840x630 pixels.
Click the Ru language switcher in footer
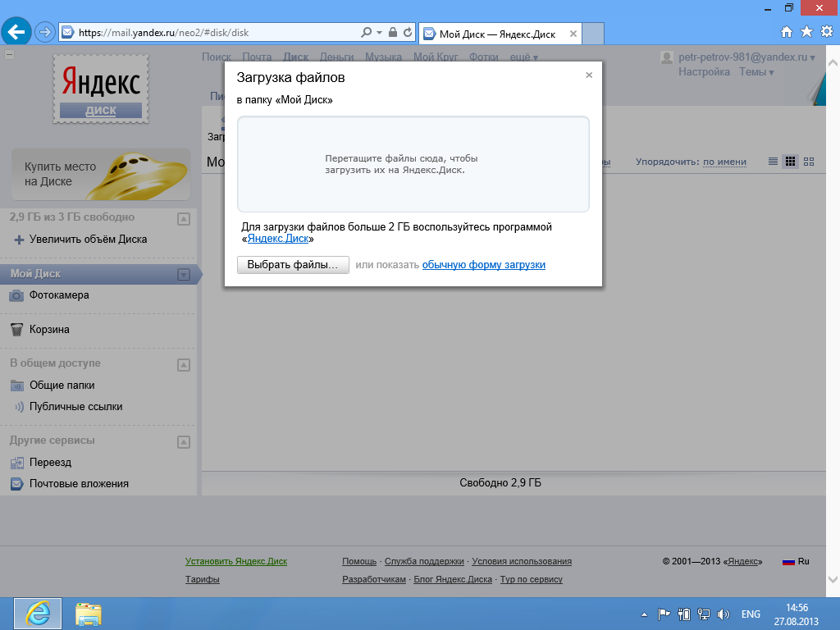[796, 561]
